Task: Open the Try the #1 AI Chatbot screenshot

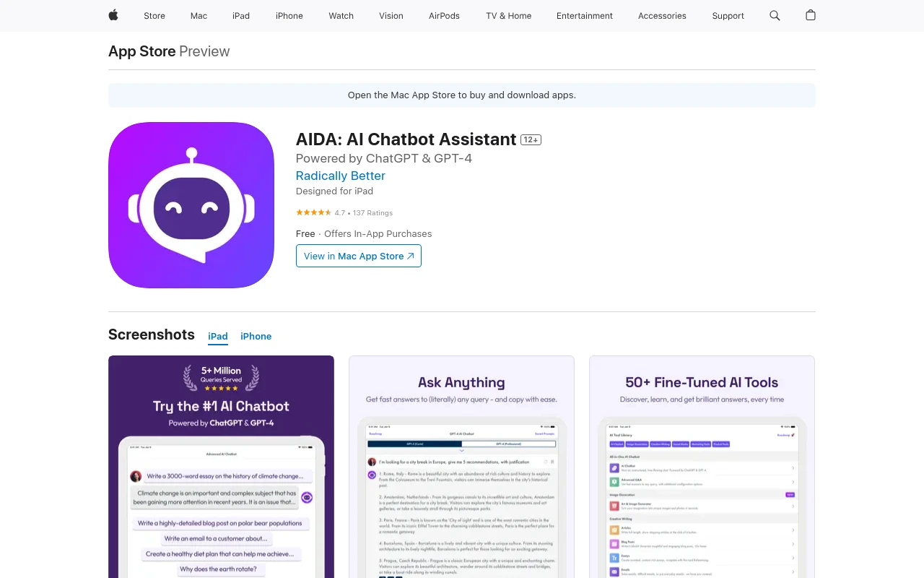Action: click(221, 467)
